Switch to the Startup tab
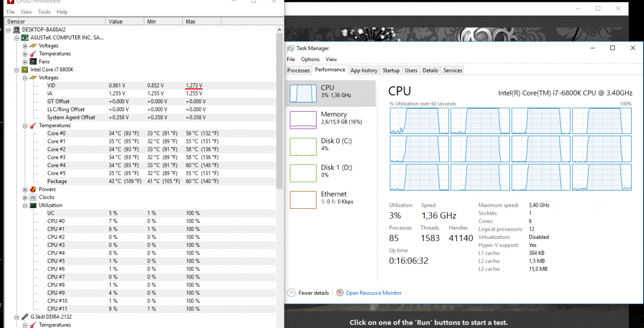Viewport: 644px width, 328px height. (x=391, y=70)
